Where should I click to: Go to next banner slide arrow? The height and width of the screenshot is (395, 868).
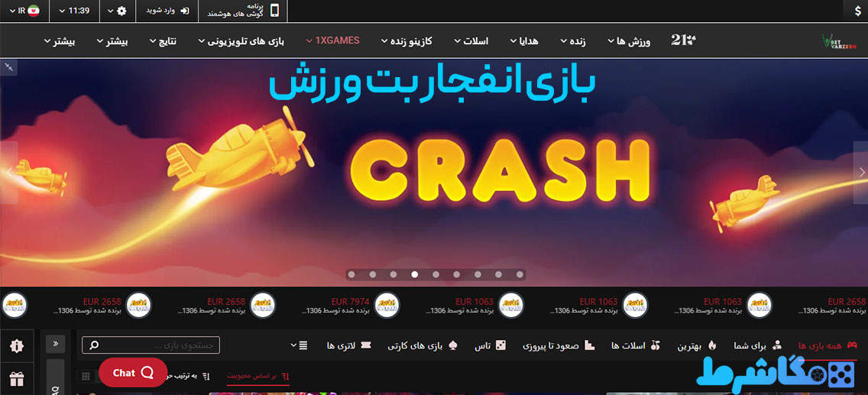(x=861, y=173)
